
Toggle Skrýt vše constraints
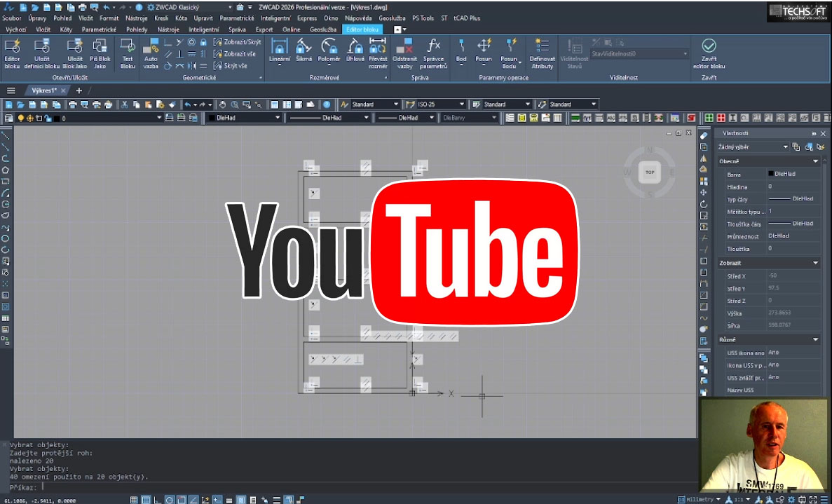tap(231, 66)
